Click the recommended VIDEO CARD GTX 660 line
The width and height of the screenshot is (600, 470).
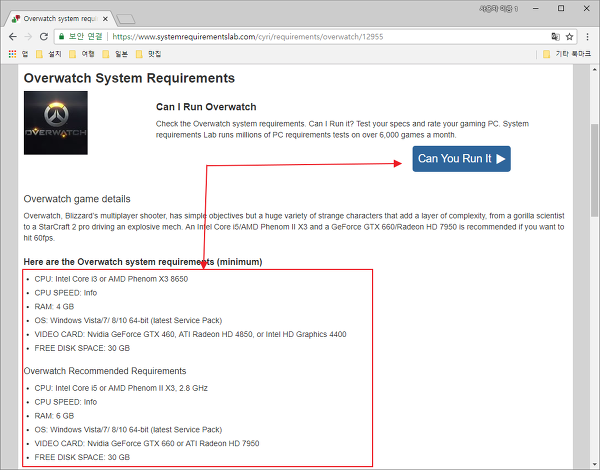[x=147, y=443]
